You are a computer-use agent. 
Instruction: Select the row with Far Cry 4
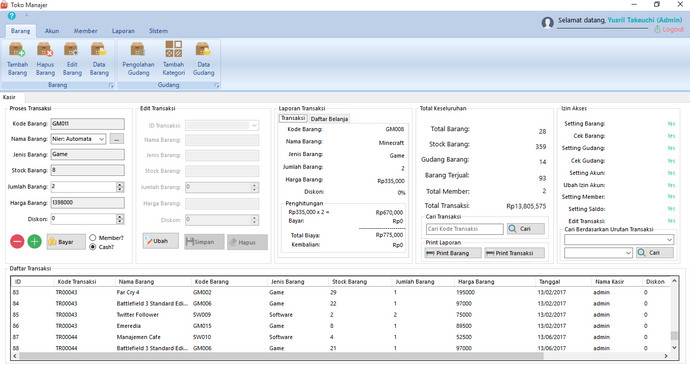340,292
